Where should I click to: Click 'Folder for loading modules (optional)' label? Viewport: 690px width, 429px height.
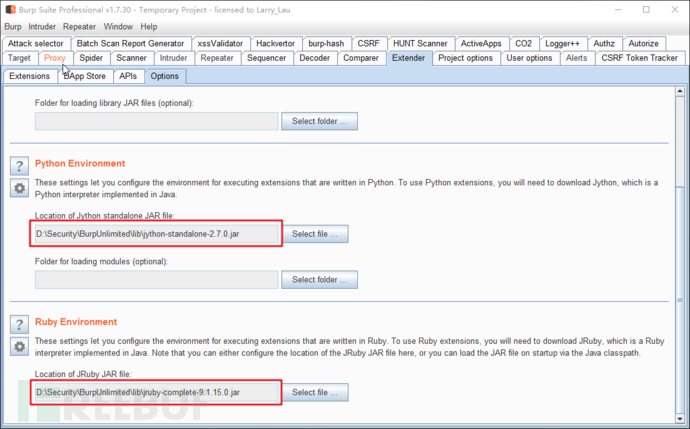101,261
